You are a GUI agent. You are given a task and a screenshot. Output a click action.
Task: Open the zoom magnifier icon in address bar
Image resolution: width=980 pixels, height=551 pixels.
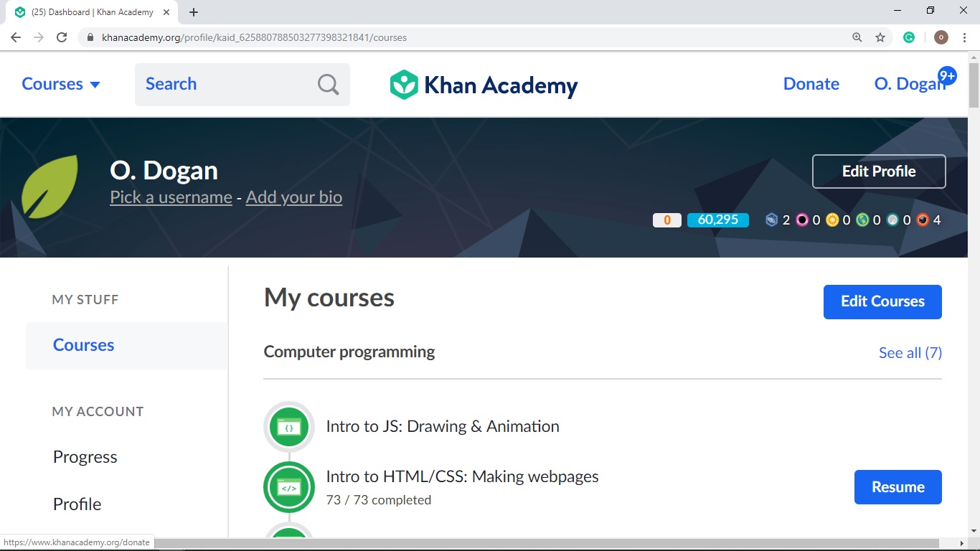point(857,37)
